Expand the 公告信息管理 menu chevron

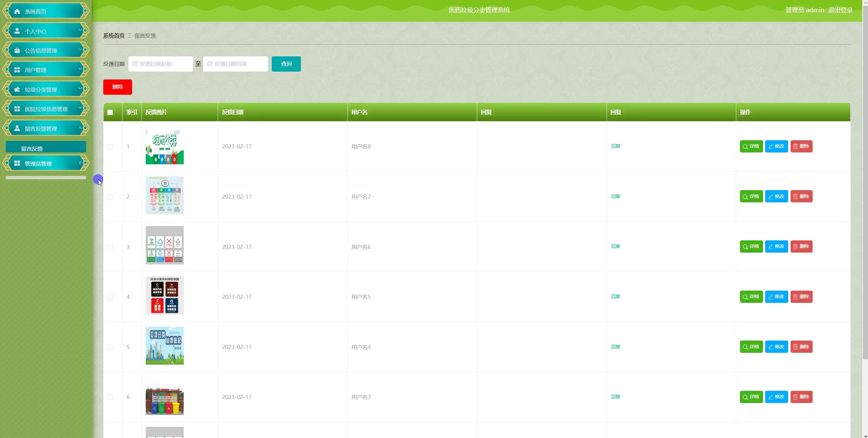point(80,50)
